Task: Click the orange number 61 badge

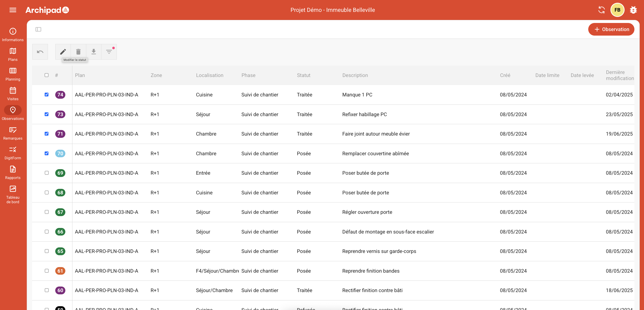Action: (x=60, y=271)
